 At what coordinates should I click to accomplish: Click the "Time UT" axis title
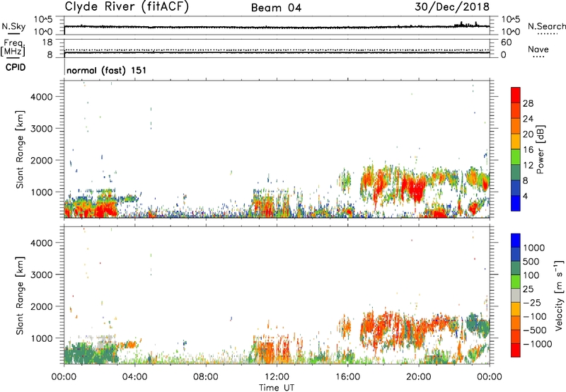277,388
